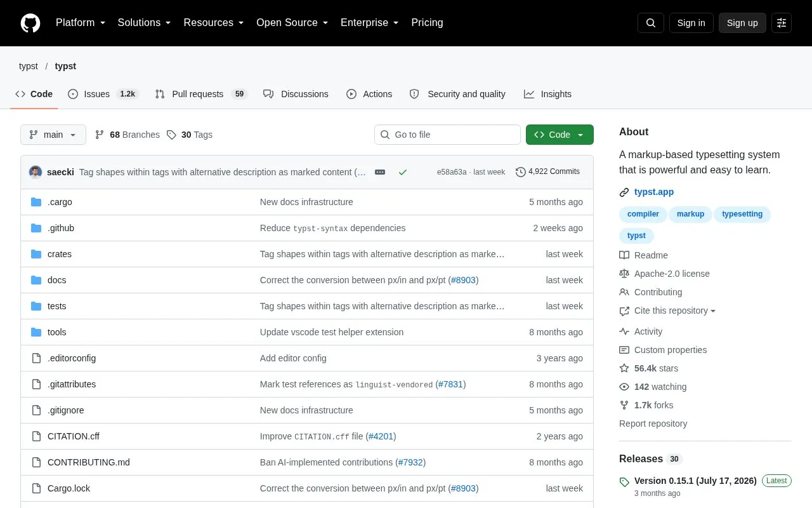
Task: Click the Apache-2.0 license scale icon
Action: [x=624, y=274]
